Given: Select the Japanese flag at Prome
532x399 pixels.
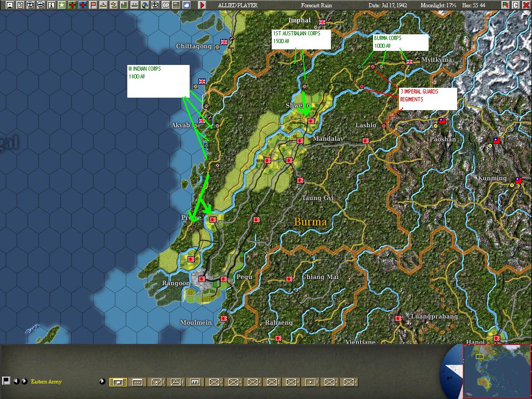Looking at the screenshot, I should (212, 220).
